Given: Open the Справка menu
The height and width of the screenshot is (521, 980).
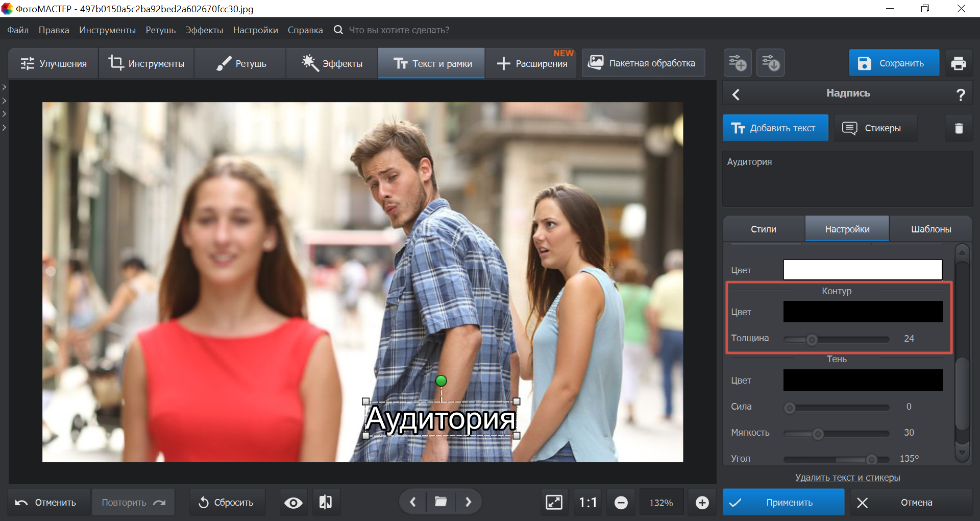Looking at the screenshot, I should (x=305, y=30).
